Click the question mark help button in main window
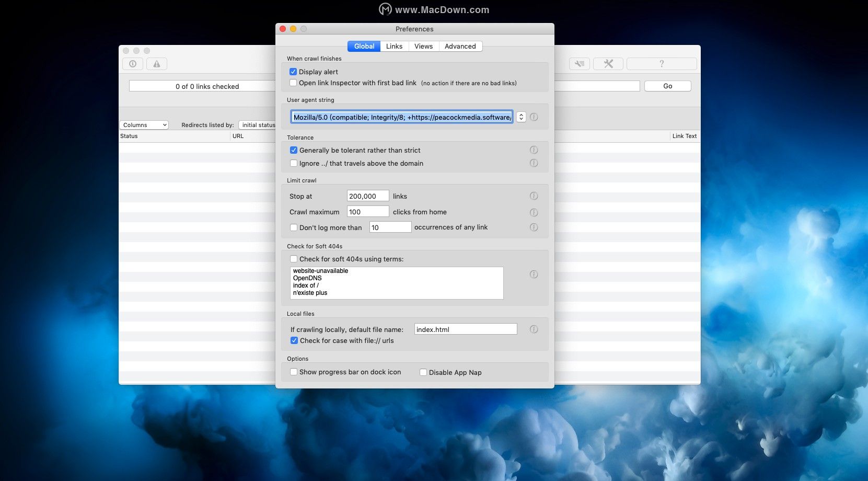868x481 pixels. [662, 64]
